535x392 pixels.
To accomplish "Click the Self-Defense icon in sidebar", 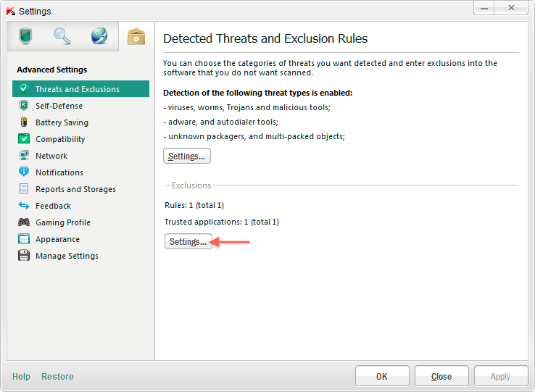I will pyautogui.click(x=24, y=106).
